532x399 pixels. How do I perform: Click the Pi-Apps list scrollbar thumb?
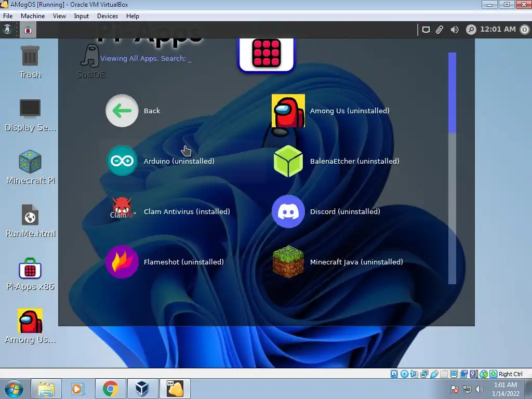[453, 92]
